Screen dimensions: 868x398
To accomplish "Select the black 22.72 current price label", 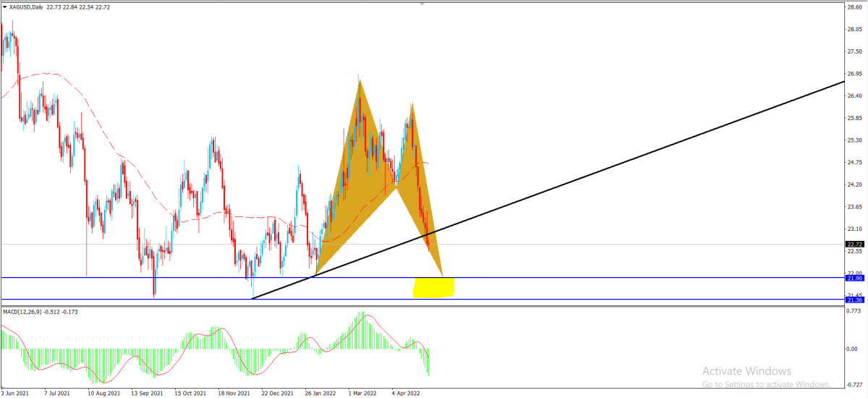I will pos(854,245).
